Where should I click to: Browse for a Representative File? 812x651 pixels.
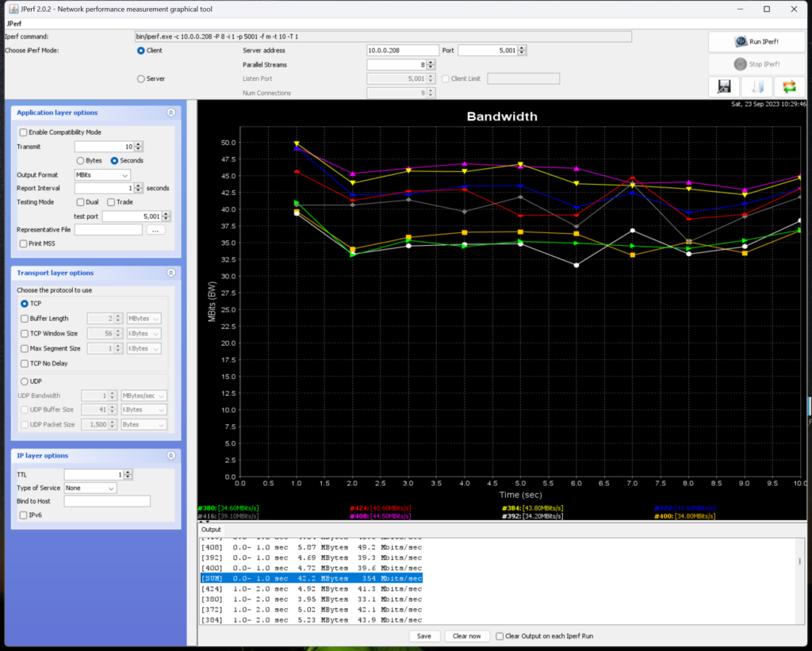(155, 230)
